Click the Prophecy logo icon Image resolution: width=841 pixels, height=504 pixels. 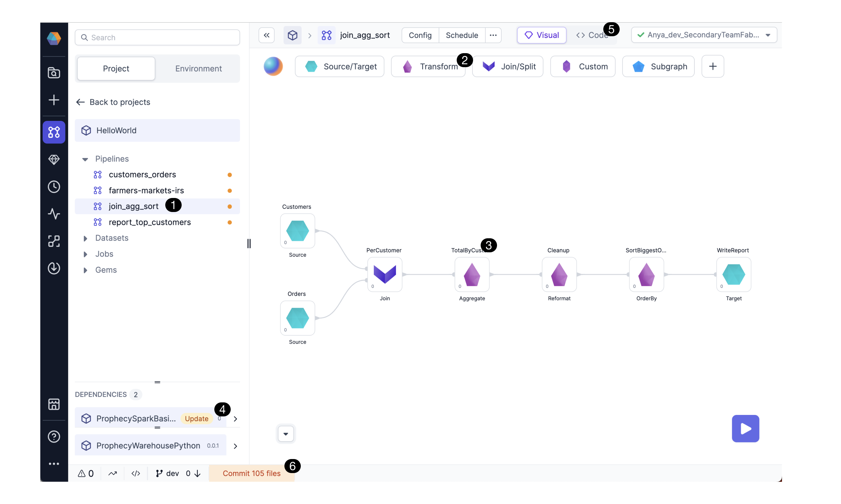[x=54, y=38]
